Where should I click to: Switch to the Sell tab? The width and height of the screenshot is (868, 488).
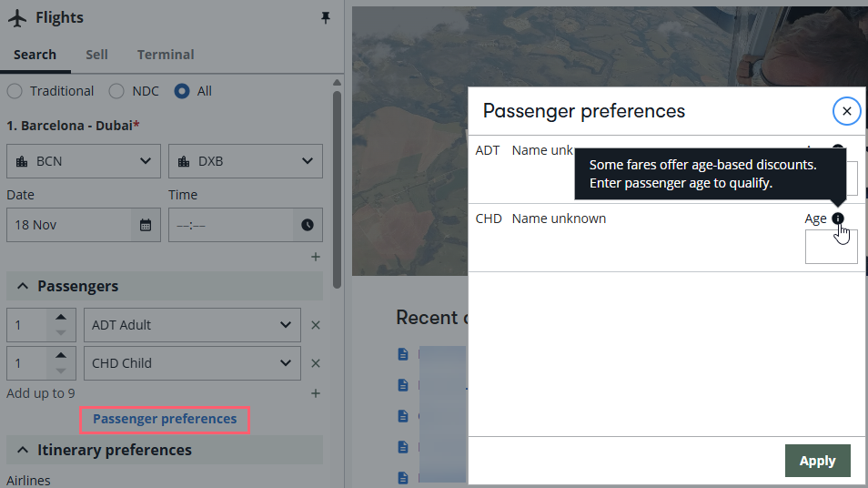pyautogui.click(x=96, y=55)
